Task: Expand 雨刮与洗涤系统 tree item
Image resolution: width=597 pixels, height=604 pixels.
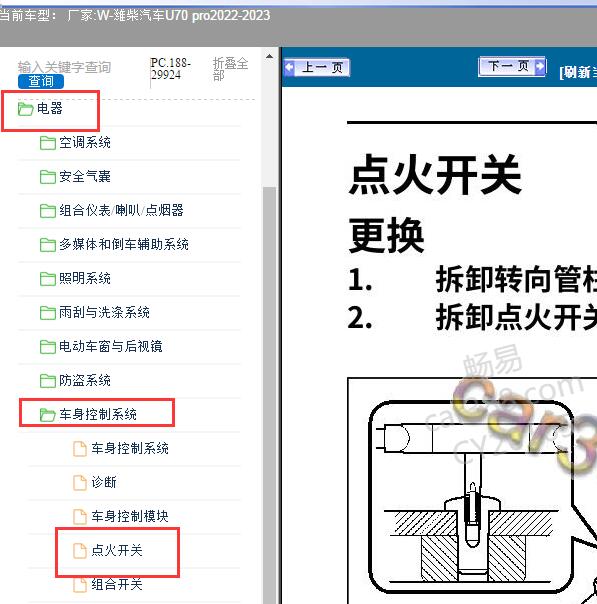Action: click(x=104, y=312)
